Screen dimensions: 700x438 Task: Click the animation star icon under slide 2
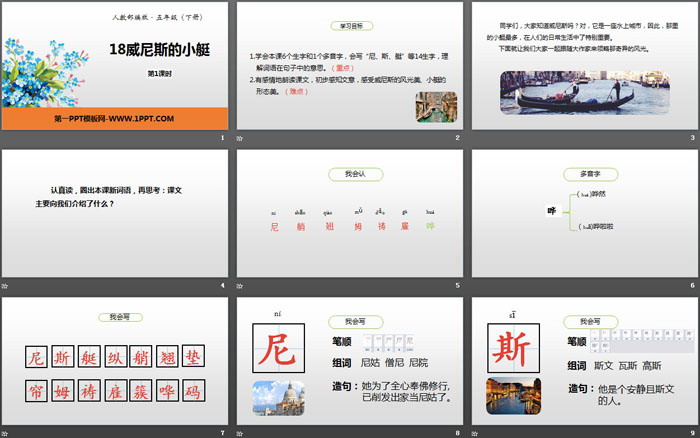[x=240, y=138]
